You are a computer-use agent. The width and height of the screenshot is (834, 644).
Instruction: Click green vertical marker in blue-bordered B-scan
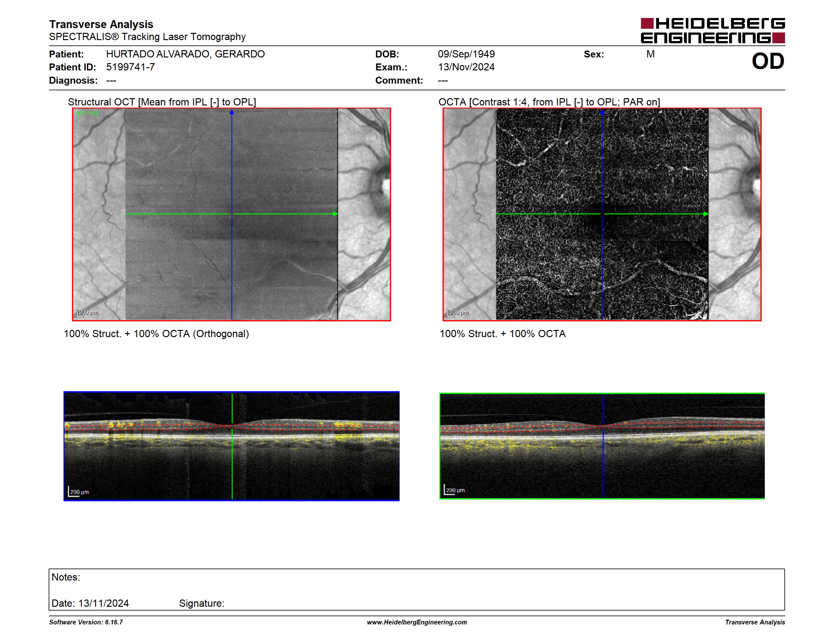[232, 446]
